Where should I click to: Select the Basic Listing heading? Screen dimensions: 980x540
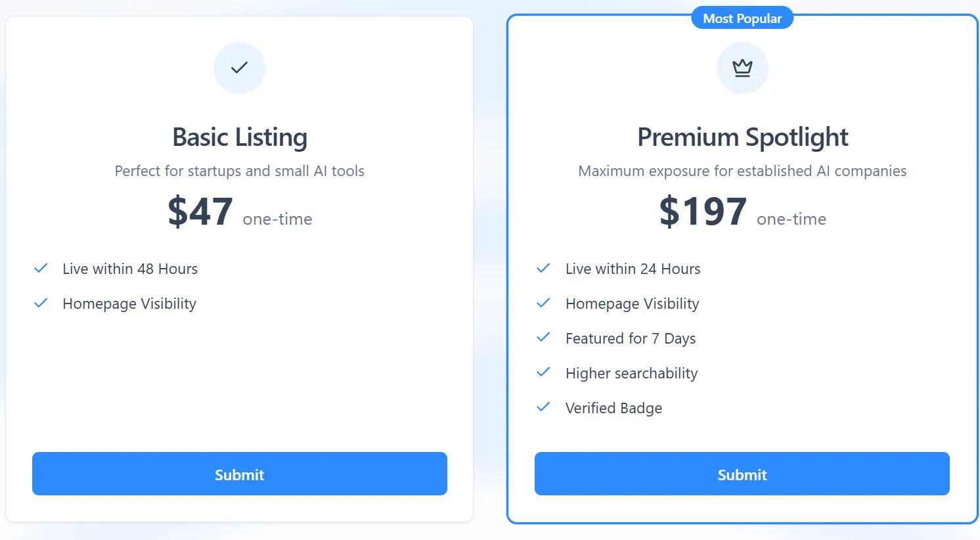pos(240,137)
